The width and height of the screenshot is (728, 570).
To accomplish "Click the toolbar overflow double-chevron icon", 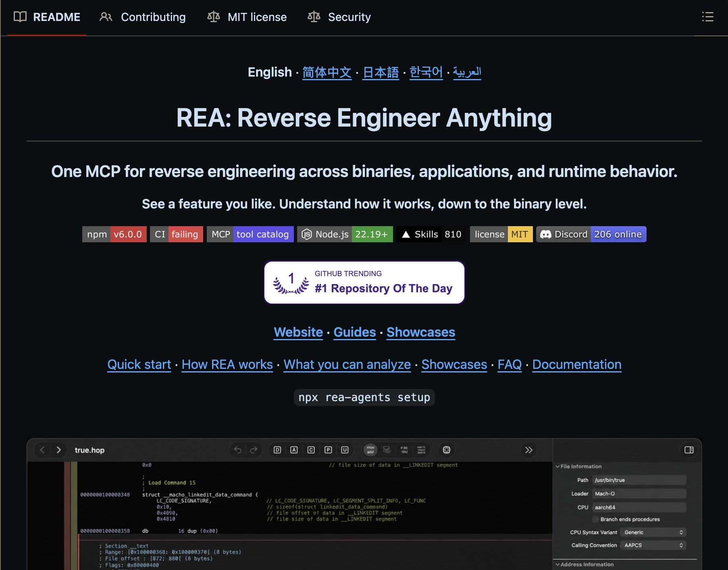I will pos(529,450).
